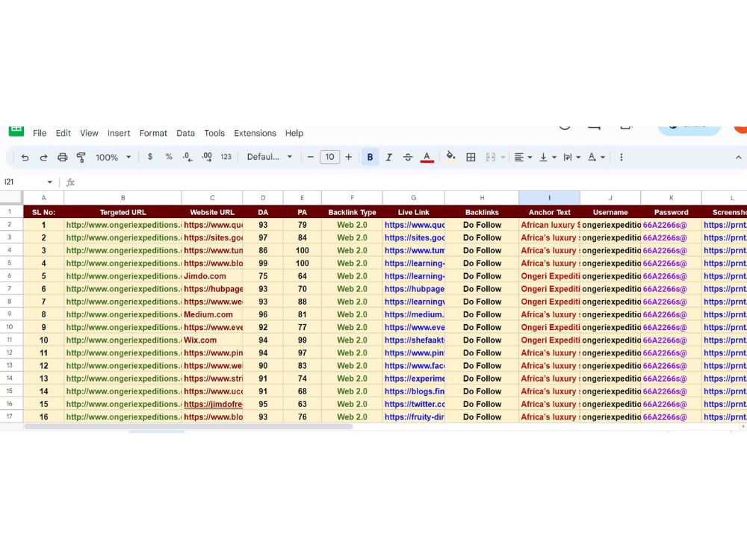
Task: Open the https://fruity-dir live link
Action: tap(415, 417)
